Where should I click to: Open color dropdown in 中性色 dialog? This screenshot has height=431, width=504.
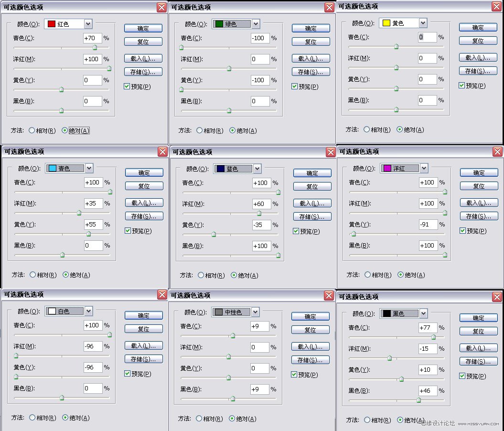click(255, 312)
